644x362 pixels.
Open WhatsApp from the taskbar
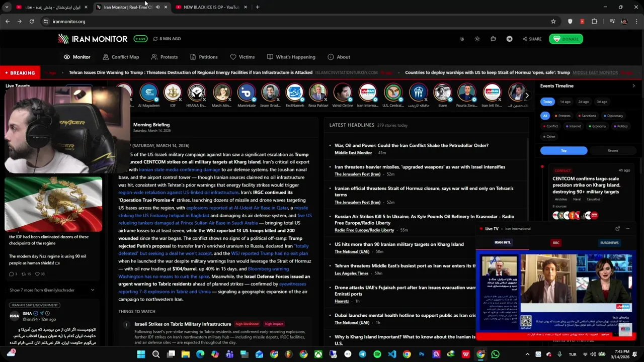pyautogui.click(x=496, y=354)
